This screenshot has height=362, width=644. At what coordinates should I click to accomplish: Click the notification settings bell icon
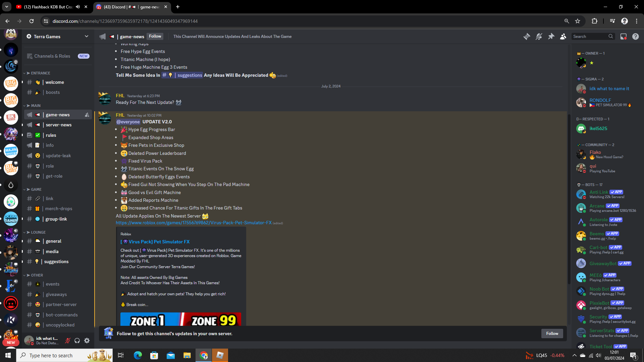(x=539, y=37)
